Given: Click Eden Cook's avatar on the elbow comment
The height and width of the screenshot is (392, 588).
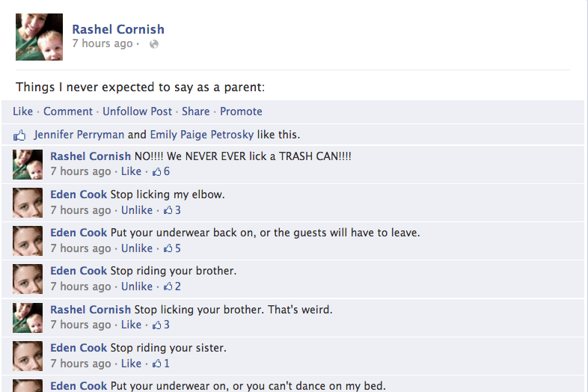Looking at the screenshot, I should tap(28, 203).
